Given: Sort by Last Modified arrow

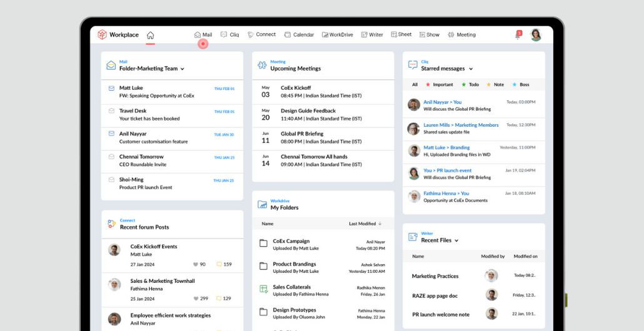Looking at the screenshot, I should pos(380,224).
